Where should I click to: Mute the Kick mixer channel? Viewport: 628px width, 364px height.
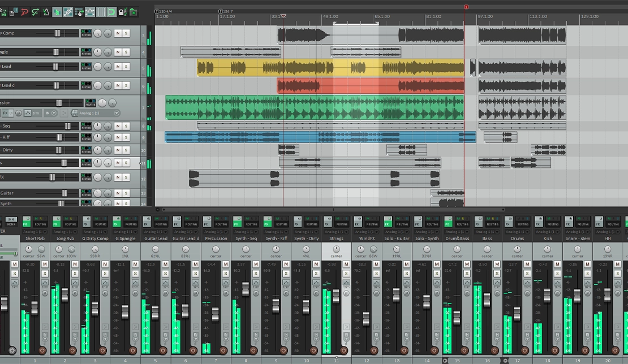[557, 265]
